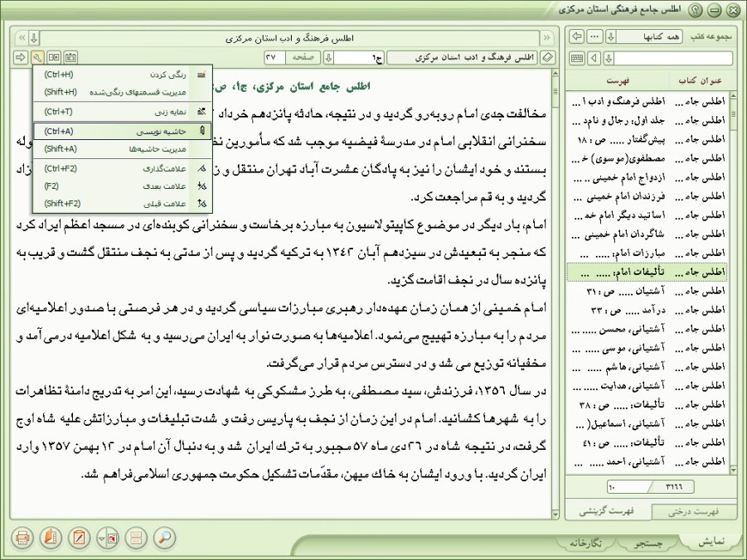Click the book list scrollbar down arrow
Screen dimensions: 747x560
733,470
